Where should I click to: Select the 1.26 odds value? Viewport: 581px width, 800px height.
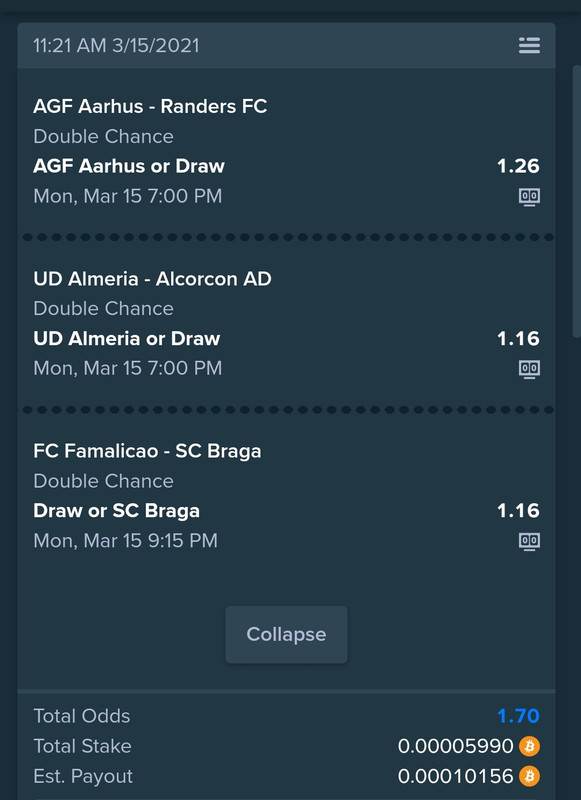click(x=518, y=166)
